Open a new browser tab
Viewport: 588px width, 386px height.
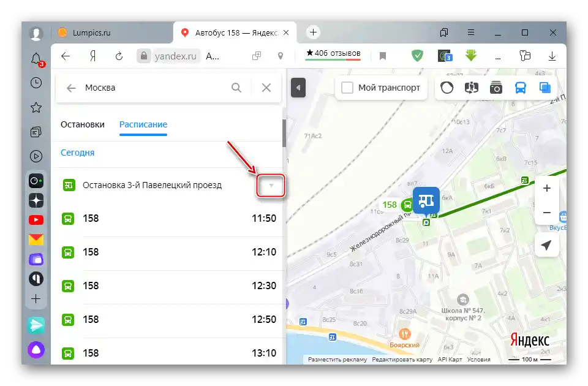click(x=313, y=32)
